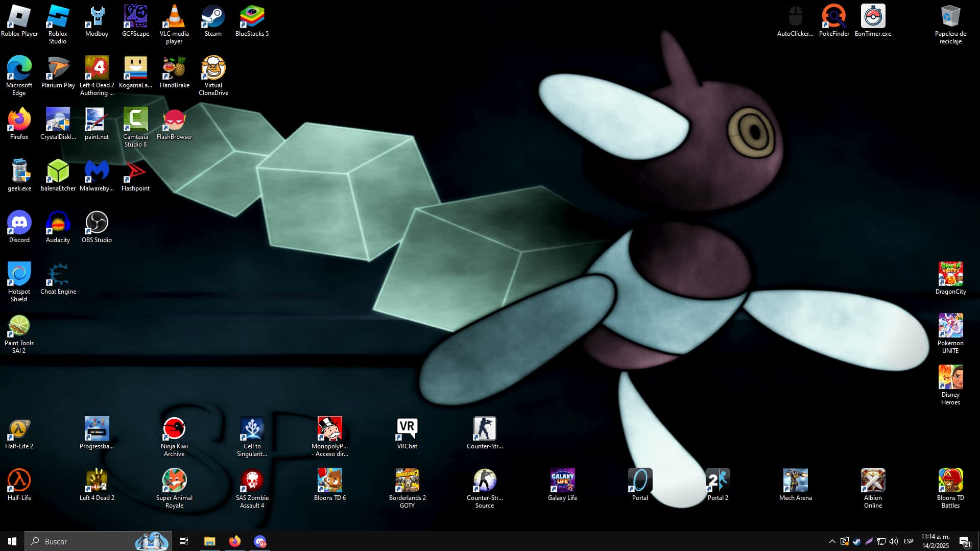The image size is (980, 551).
Task: Click the Steam desktop shortcut
Action: [213, 20]
